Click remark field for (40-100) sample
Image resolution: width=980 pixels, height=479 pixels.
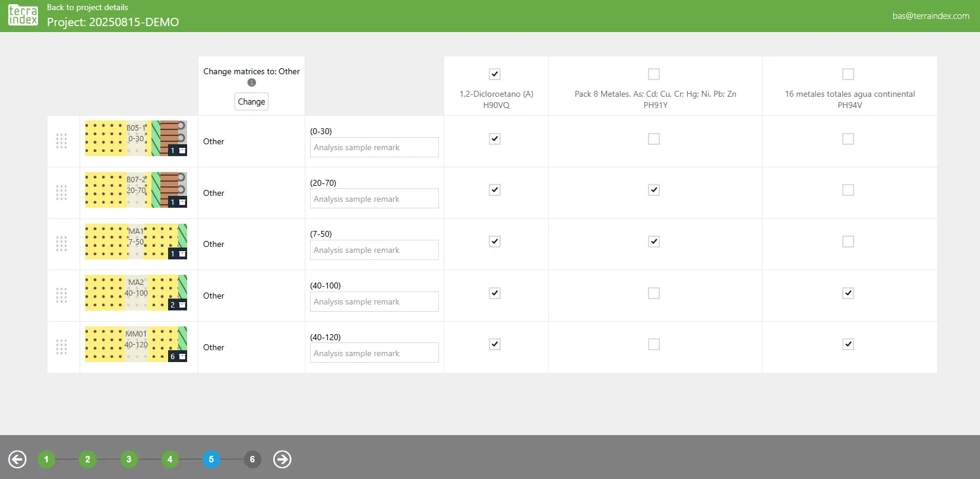(374, 302)
